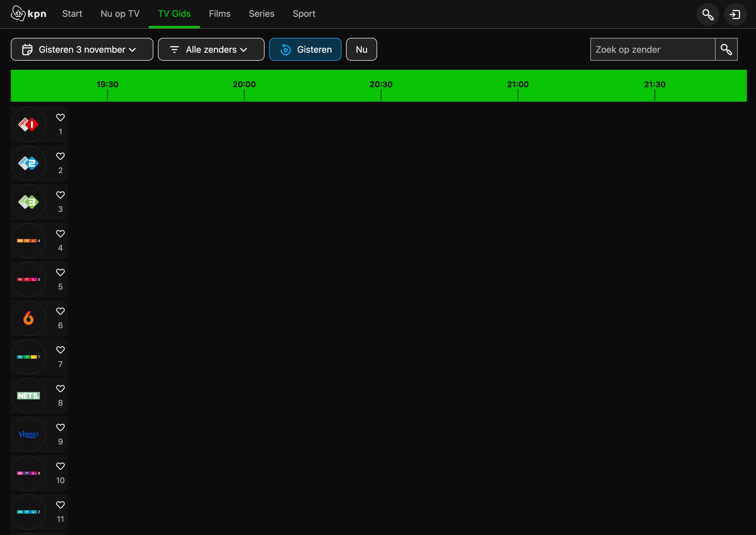Image resolution: width=756 pixels, height=535 pixels.
Task: Open the Alle zenders filter dropdown
Action: (211, 49)
